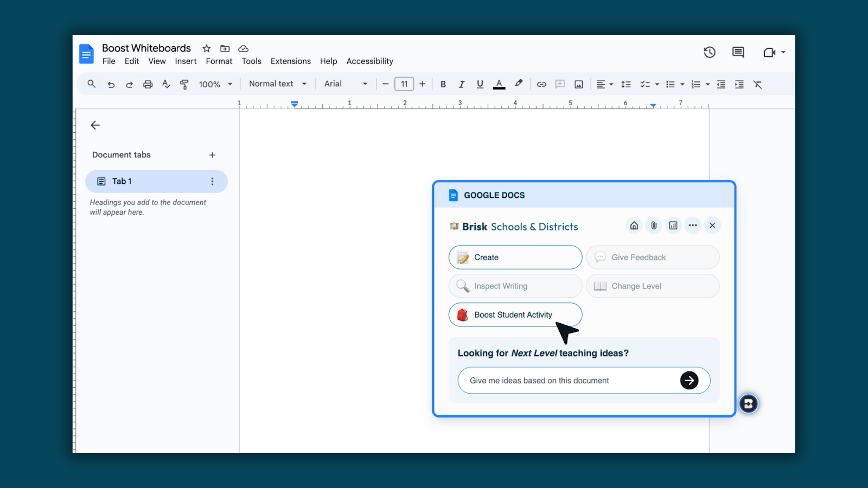Click the Brisk home icon
Viewport: 868px width, 488px height.
coord(634,226)
